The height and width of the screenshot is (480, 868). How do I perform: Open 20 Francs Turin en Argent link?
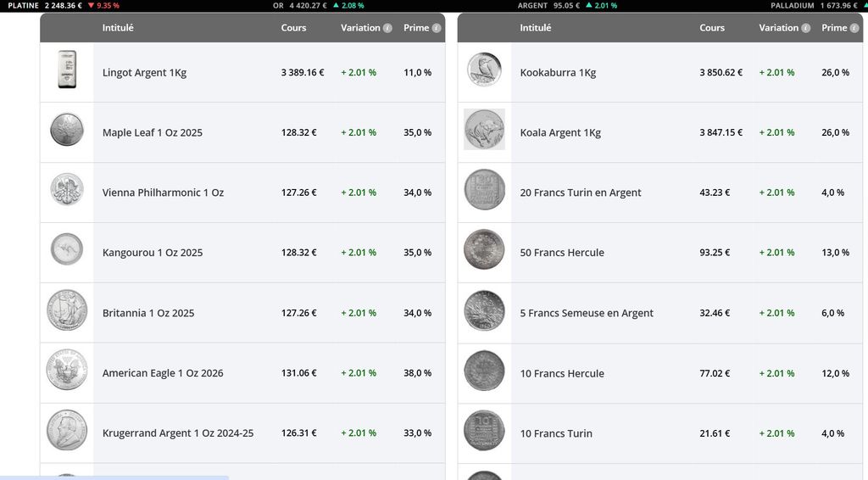581,193
